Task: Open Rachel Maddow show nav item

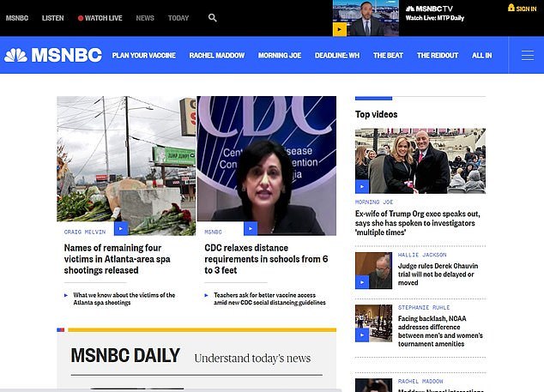Action: [217, 55]
